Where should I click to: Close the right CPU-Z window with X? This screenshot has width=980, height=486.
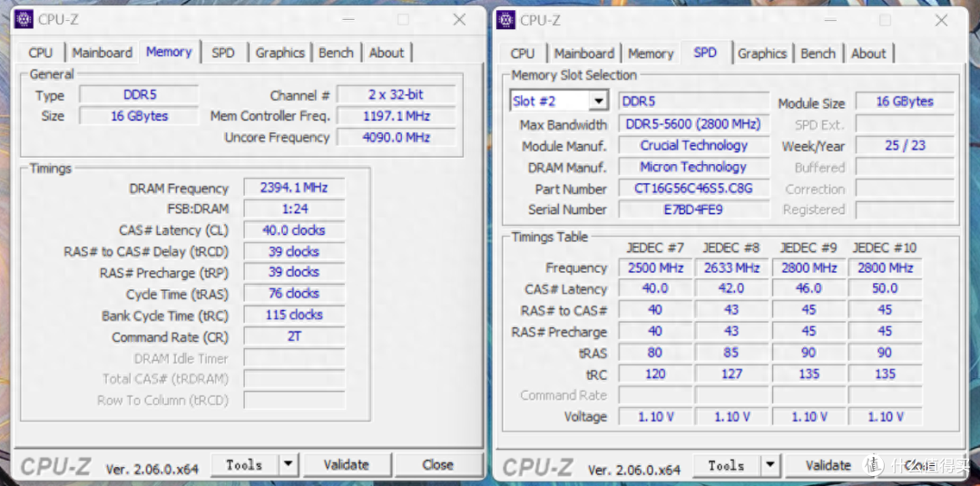(x=941, y=20)
